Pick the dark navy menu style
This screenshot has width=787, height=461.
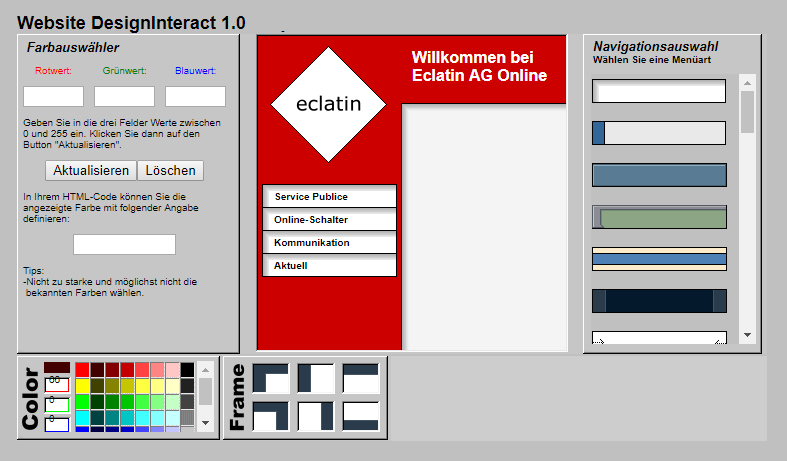pos(659,300)
